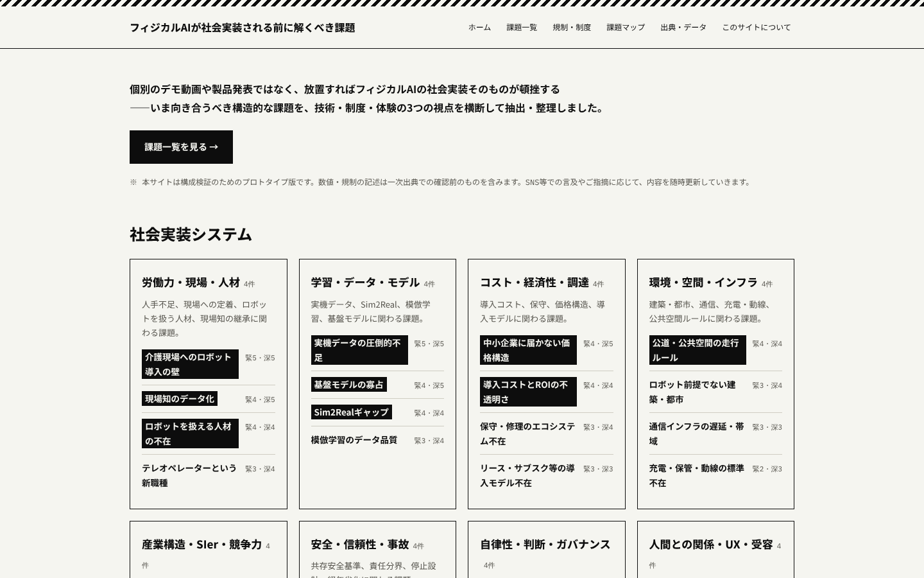Screen dimensions: 924x578
Task: Click the 4件 count beside 学習・データ・モデル
Action: pos(429,284)
